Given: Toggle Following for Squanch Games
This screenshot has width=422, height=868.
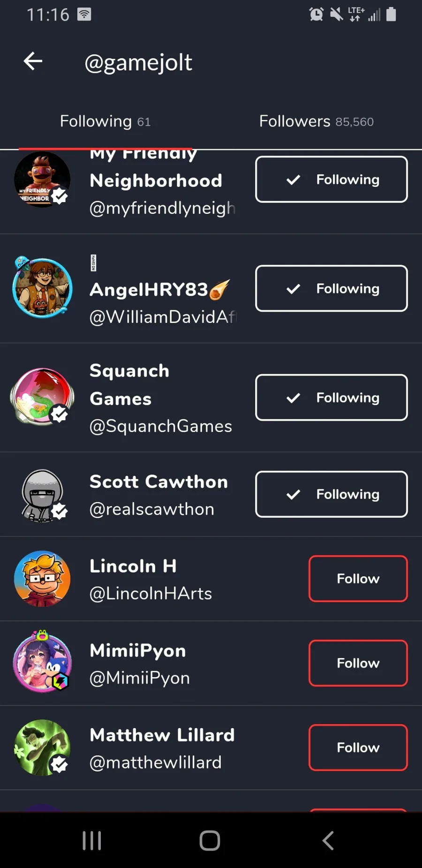Looking at the screenshot, I should [331, 398].
